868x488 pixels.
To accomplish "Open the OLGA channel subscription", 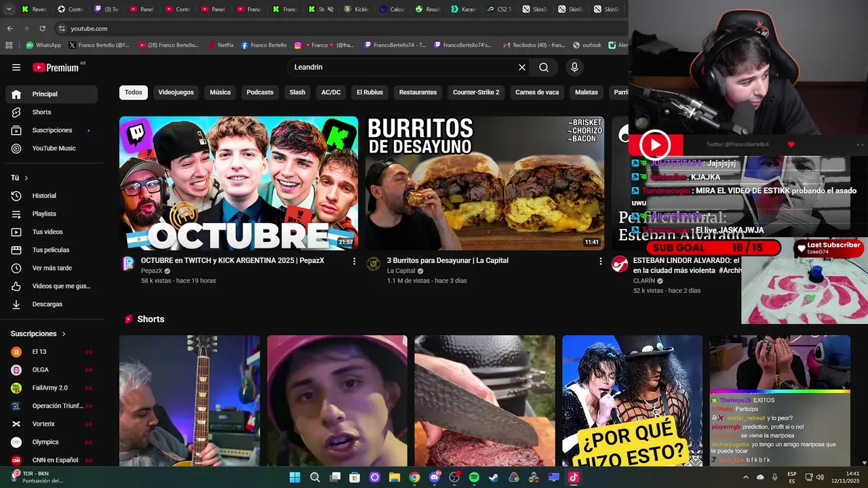I will pos(52,369).
